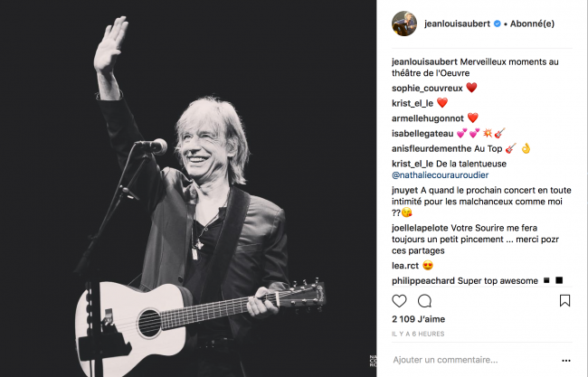Open the @nathaliecourauroudier mention link
This screenshot has width=588, height=377.
[x=441, y=174]
